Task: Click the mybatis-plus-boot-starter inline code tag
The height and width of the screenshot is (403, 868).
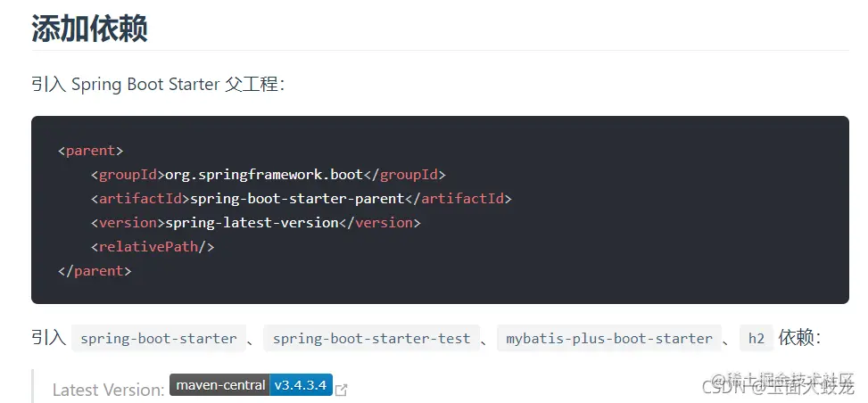Action: pyautogui.click(x=609, y=338)
